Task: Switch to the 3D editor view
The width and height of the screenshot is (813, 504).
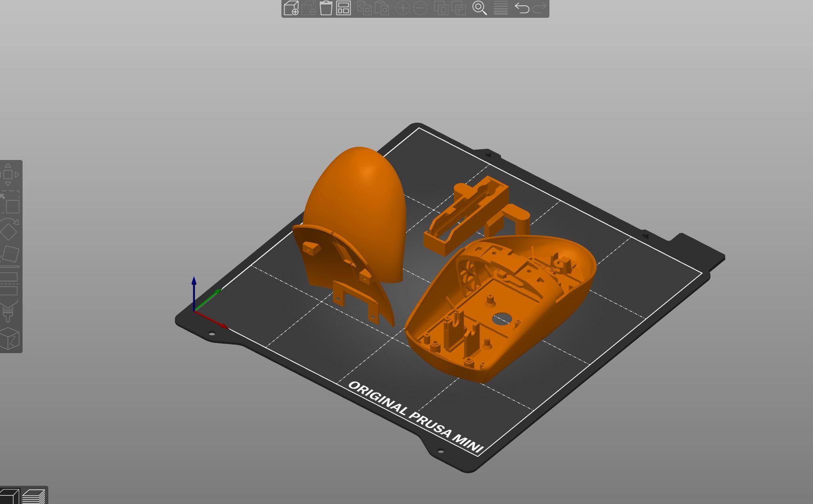Action: pos(9,496)
